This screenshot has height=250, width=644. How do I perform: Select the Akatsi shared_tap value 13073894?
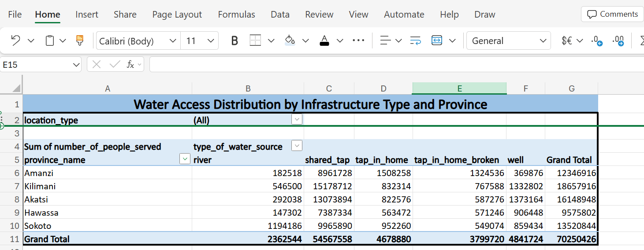329,199
